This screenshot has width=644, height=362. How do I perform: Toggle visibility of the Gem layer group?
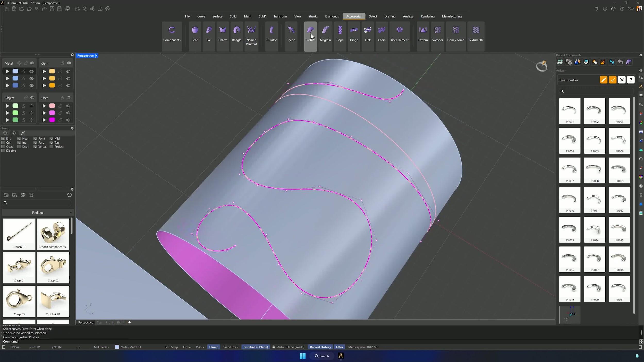[x=69, y=63]
